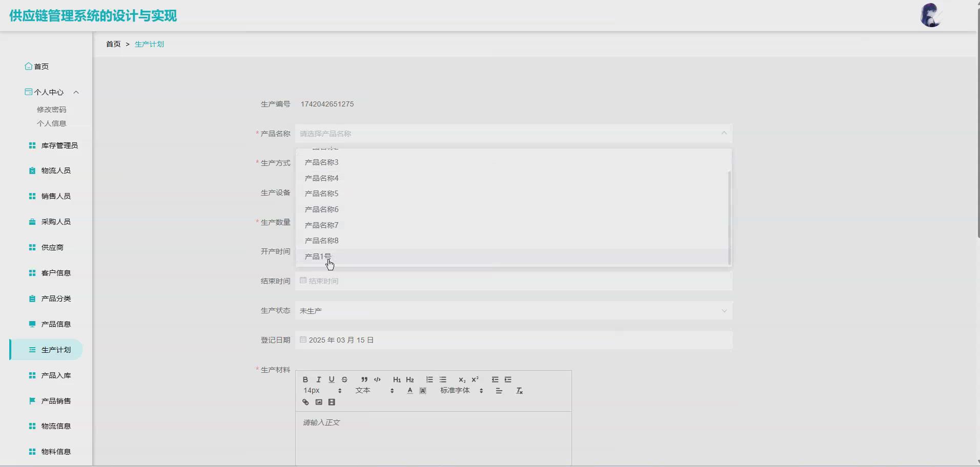Insert a video in the editor

point(332,402)
